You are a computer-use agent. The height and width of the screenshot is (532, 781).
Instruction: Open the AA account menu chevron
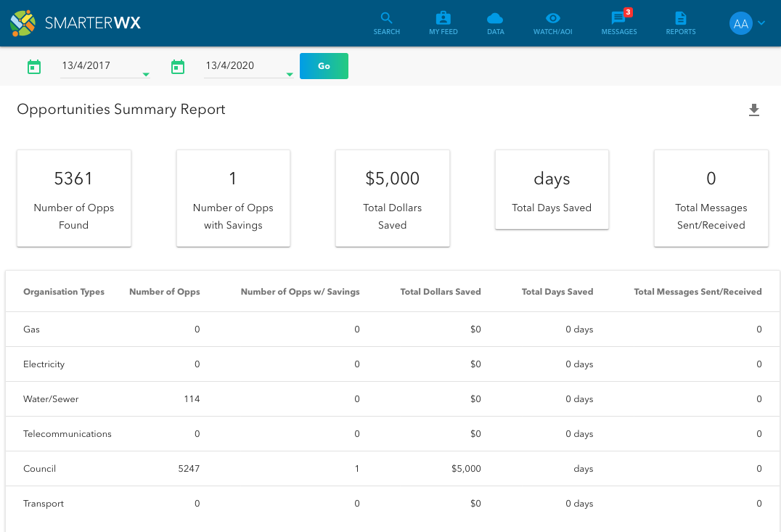pyautogui.click(x=761, y=22)
